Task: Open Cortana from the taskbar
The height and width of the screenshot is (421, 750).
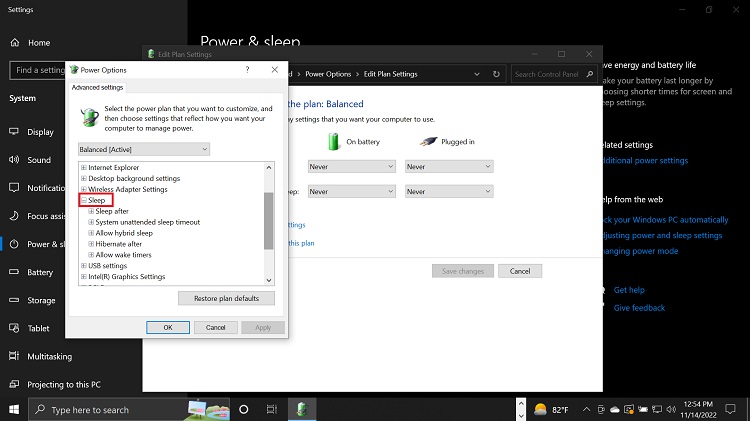Action: [x=243, y=409]
